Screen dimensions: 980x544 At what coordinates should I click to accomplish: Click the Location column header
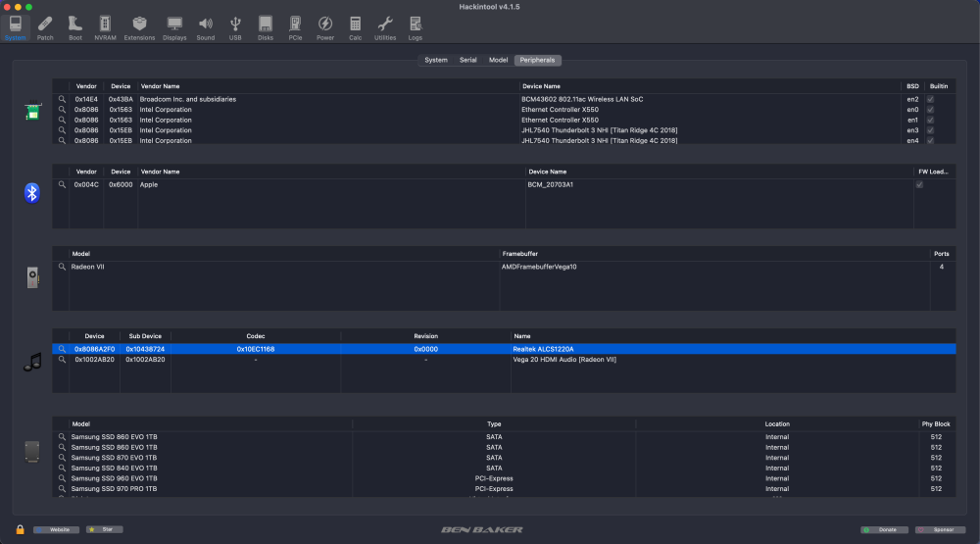tap(777, 424)
